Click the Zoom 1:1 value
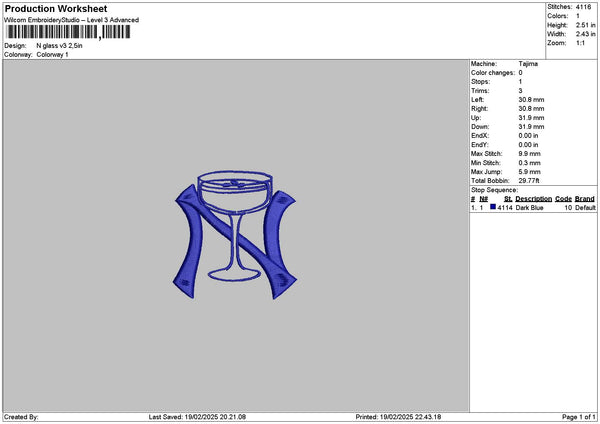600x424 pixels. pos(580,43)
